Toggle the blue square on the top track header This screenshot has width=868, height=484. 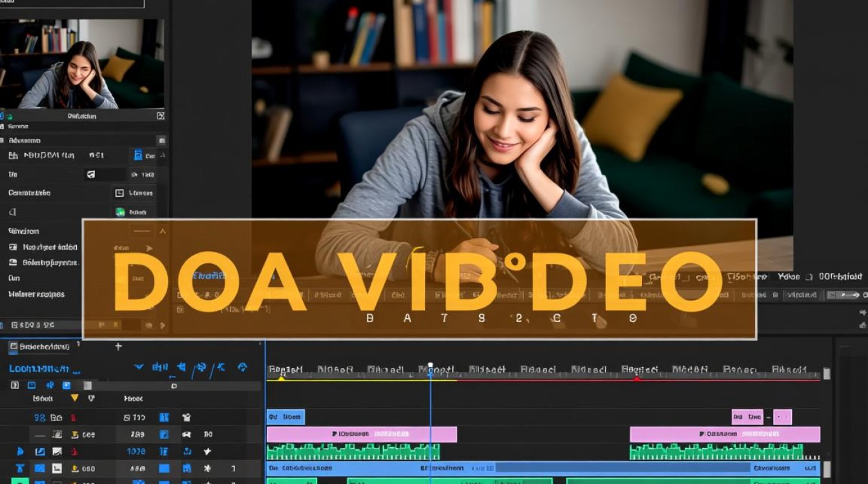point(164,418)
